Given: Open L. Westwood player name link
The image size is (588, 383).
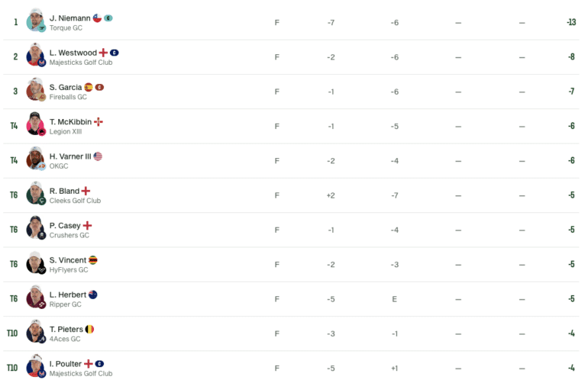Looking at the screenshot, I should (73, 53).
